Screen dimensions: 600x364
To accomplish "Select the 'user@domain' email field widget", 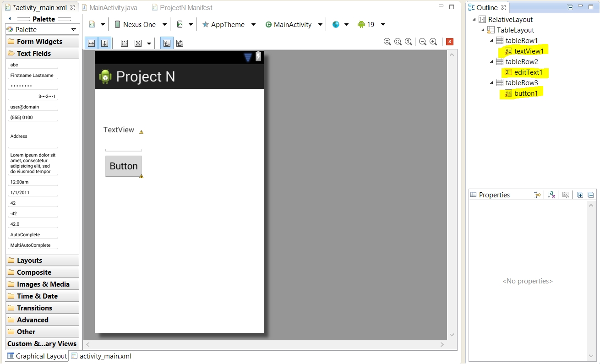I will point(33,107).
